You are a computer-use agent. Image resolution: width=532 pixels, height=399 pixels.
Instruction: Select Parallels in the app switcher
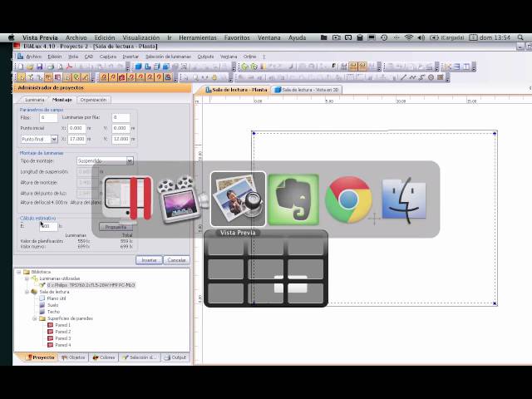click(128, 199)
